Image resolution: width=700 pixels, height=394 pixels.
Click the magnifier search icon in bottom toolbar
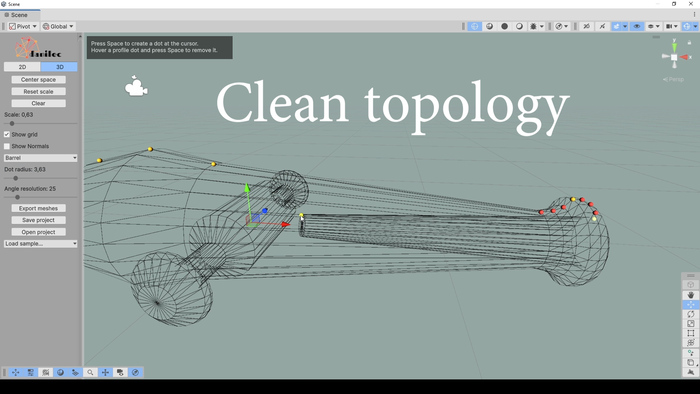[x=90, y=372]
